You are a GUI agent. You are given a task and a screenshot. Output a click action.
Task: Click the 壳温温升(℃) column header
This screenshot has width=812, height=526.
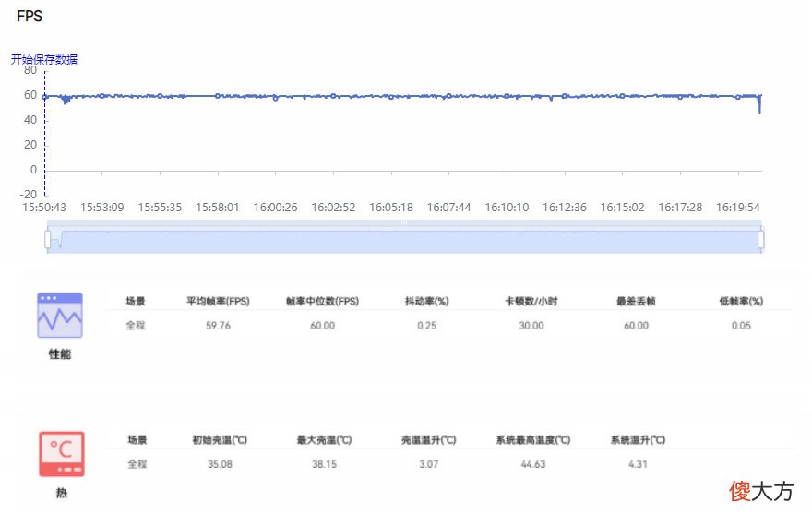[x=429, y=440]
